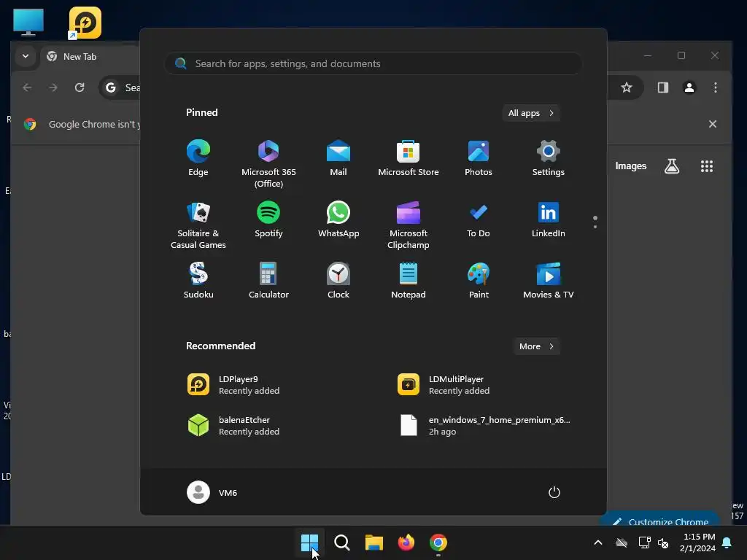Open Chrome three-dot menu

(715, 87)
